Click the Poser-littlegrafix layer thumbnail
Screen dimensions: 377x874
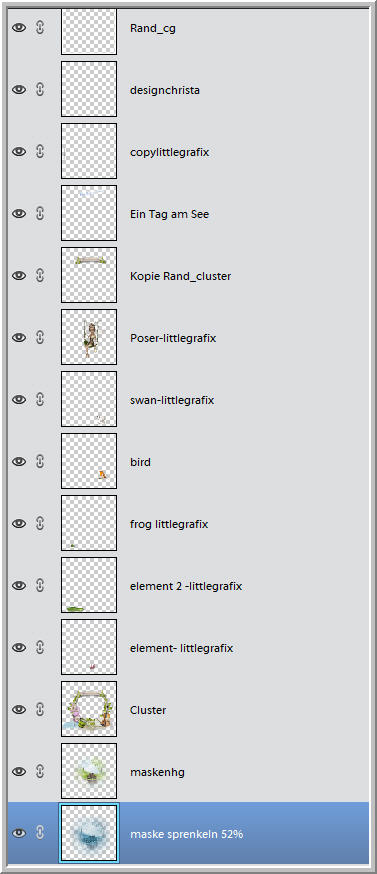[x=89, y=337]
